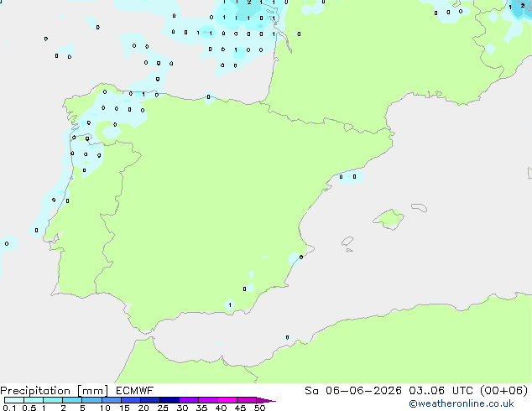The height and width of the screenshot is (411, 532).
Task: Choose the 15–20 mm legend swatch
Action: (x=130, y=400)
